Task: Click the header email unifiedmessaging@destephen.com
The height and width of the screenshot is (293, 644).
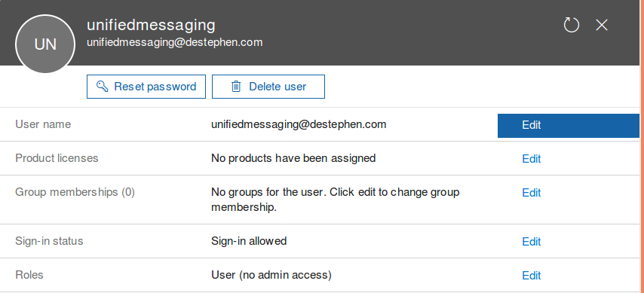Action: pyautogui.click(x=174, y=42)
